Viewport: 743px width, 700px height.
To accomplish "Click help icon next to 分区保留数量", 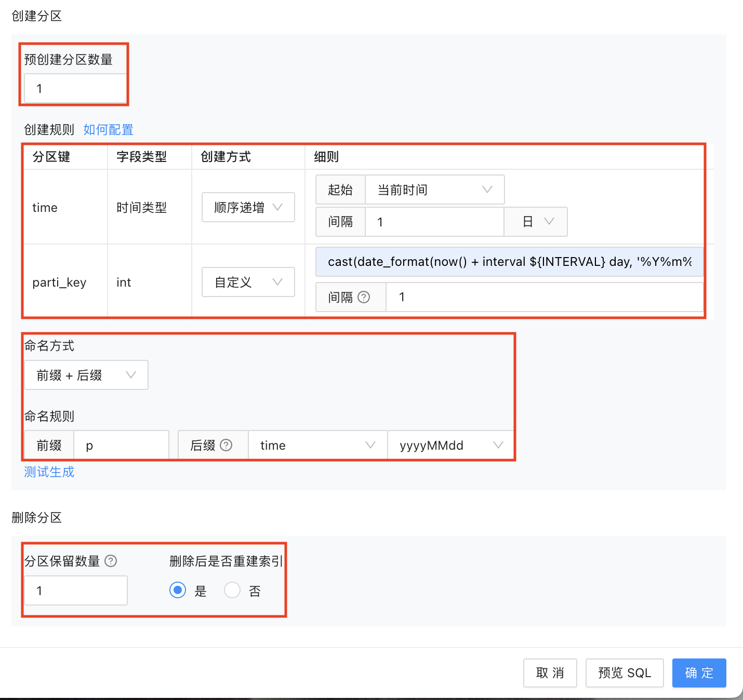I will pos(111,561).
